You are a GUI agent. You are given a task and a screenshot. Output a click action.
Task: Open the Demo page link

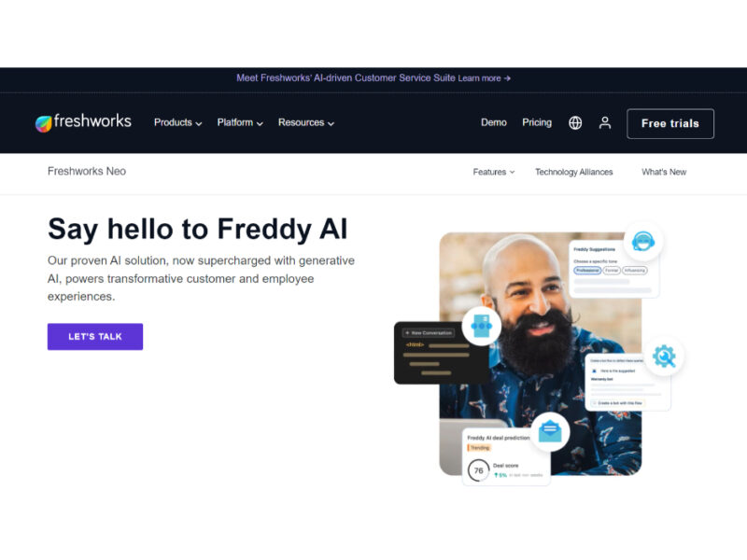coord(494,123)
